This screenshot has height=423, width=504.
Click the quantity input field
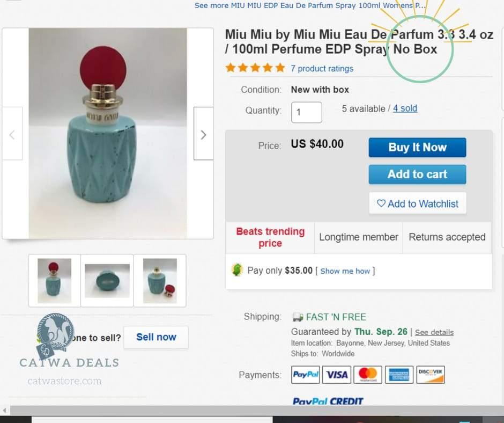306,112
